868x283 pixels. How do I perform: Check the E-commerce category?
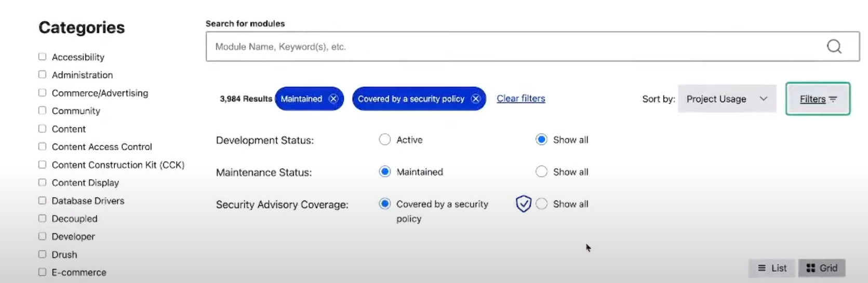click(x=42, y=272)
